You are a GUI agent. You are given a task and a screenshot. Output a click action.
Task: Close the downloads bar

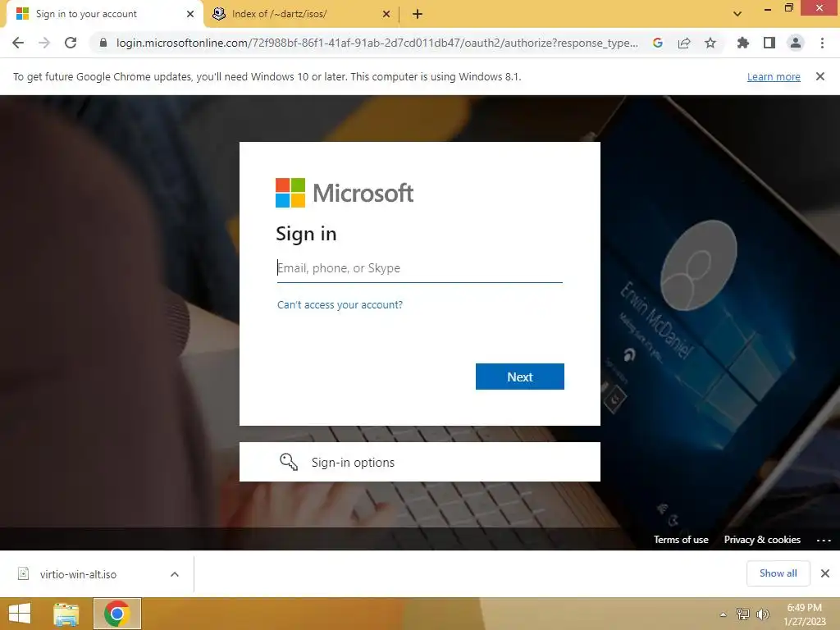pos(825,573)
